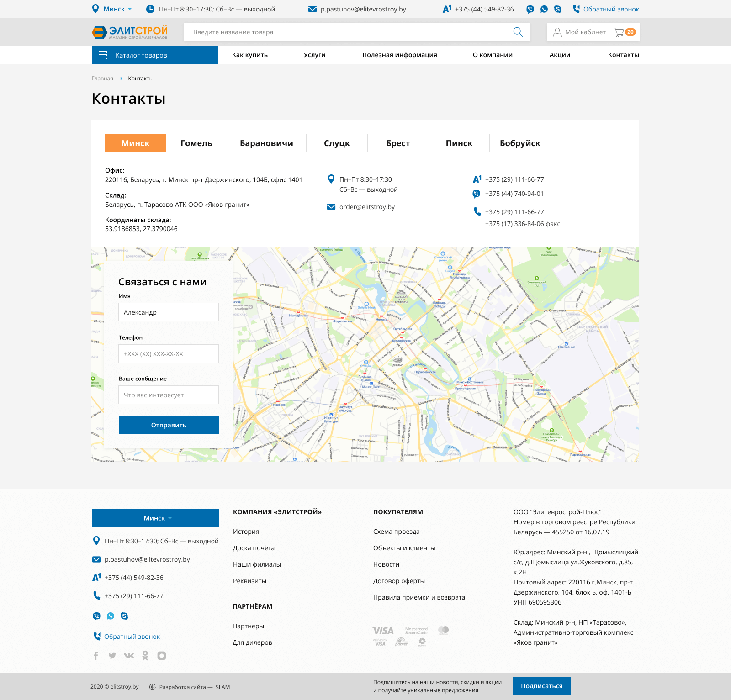The width and height of the screenshot is (731, 700).
Task: Open Facebook icon in footer
Action: [x=96, y=656]
